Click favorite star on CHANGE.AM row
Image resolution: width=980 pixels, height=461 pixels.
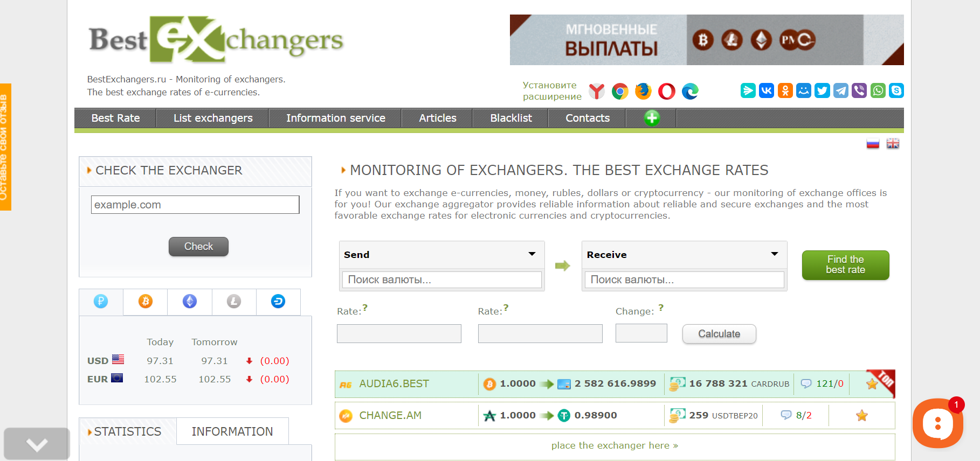point(862,416)
